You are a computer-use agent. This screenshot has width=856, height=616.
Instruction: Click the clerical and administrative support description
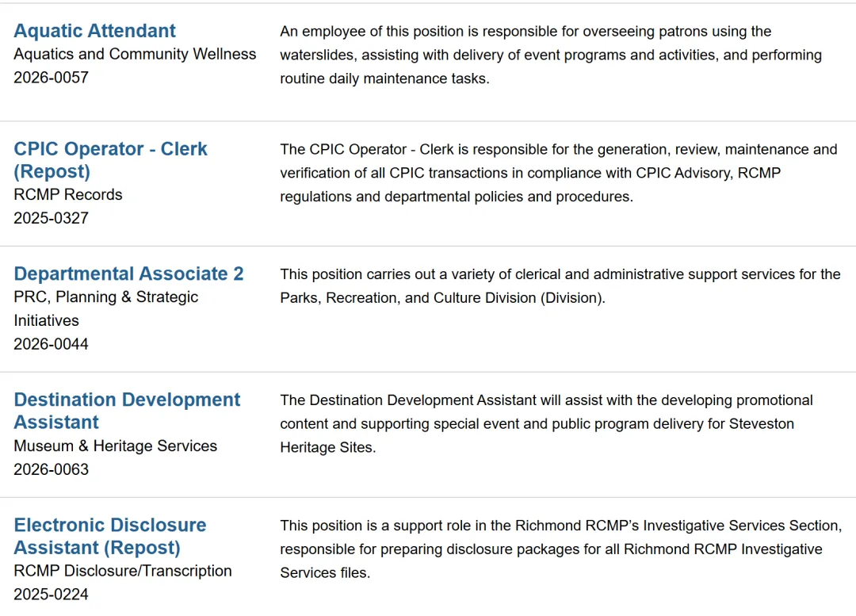click(560, 286)
